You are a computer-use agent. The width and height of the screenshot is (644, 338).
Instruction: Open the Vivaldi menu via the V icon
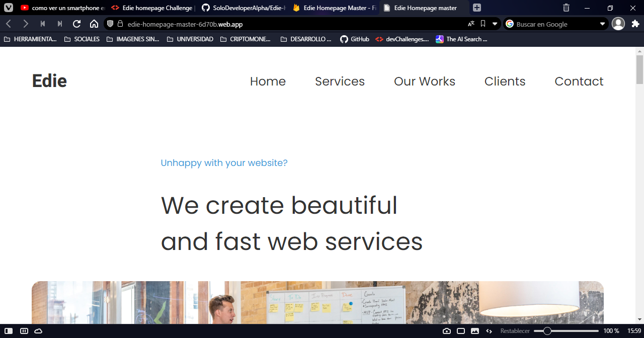point(8,8)
